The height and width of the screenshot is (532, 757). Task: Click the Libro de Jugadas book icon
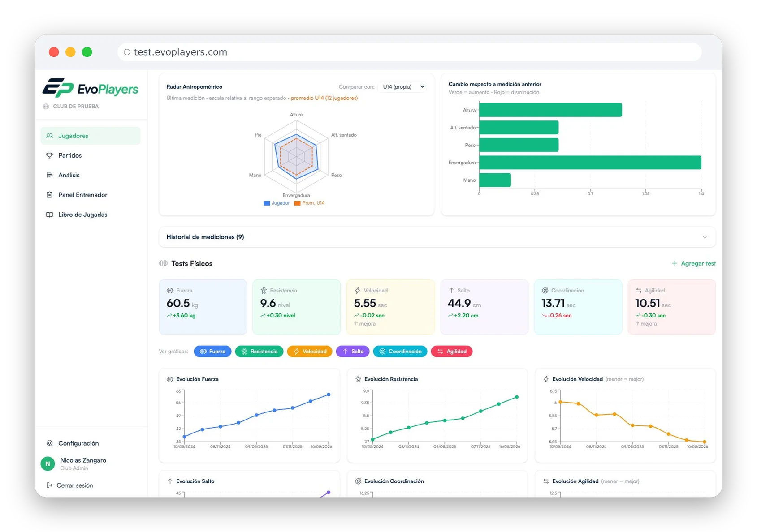[50, 215]
